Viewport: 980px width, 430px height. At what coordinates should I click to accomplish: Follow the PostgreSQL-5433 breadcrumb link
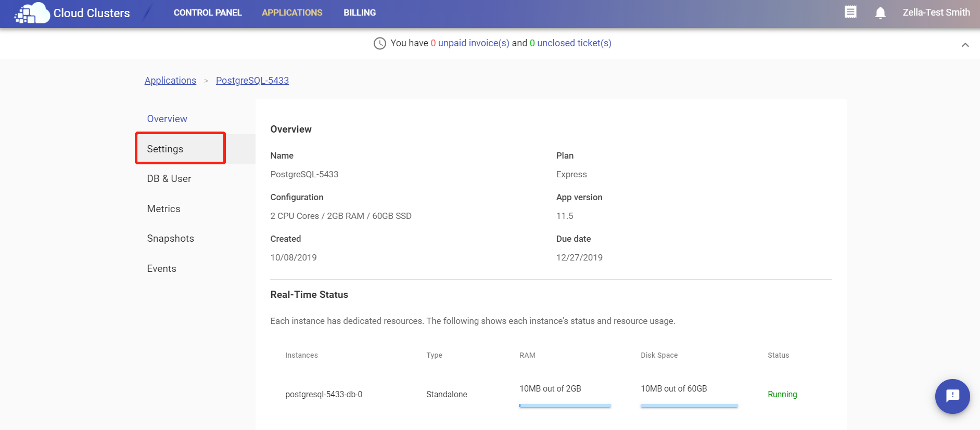[x=252, y=81]
